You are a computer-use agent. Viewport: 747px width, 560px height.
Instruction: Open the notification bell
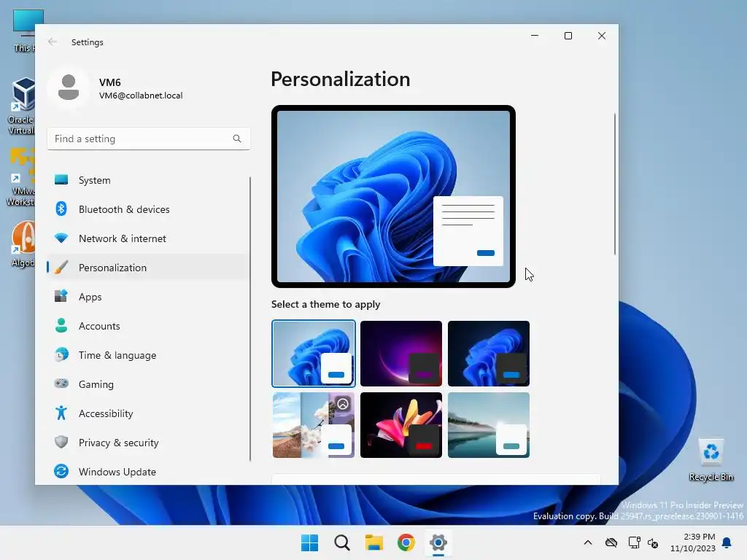point(727,542)
